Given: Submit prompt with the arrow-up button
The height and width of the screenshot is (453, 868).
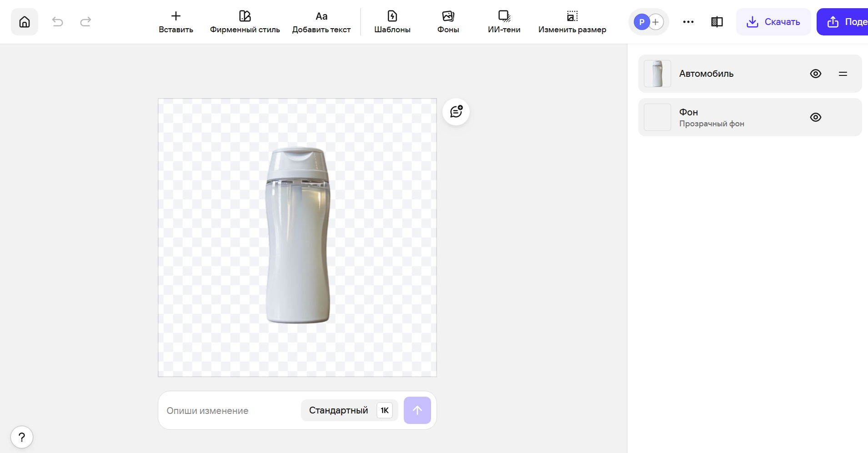Looking at the screenshot, I should 417,410.
